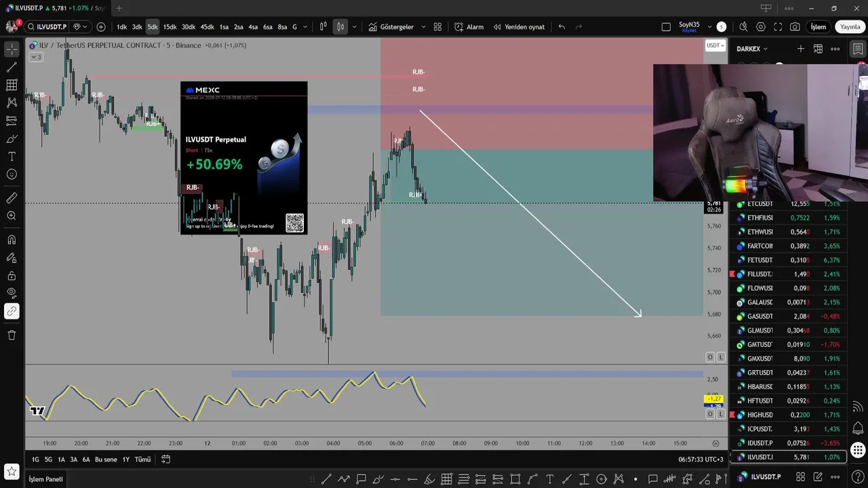This screenshot has width=868, height=488.
Task: Open the emoji icons tool
Action: point(12,174)
